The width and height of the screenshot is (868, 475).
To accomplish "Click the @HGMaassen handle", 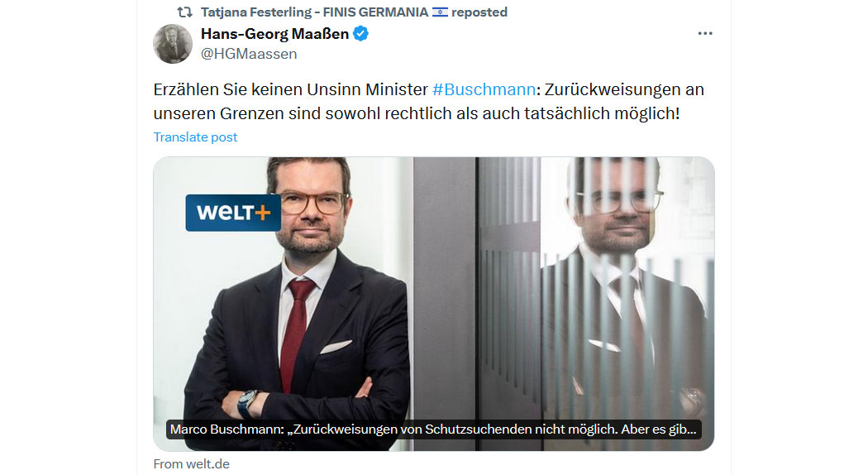I will click(x=249, y=54).
